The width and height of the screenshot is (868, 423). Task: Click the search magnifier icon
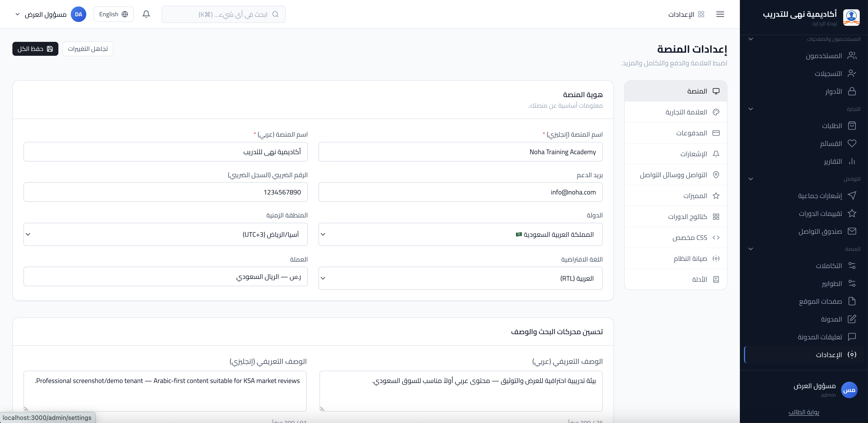pyautogui.click(x=275, y=14)
